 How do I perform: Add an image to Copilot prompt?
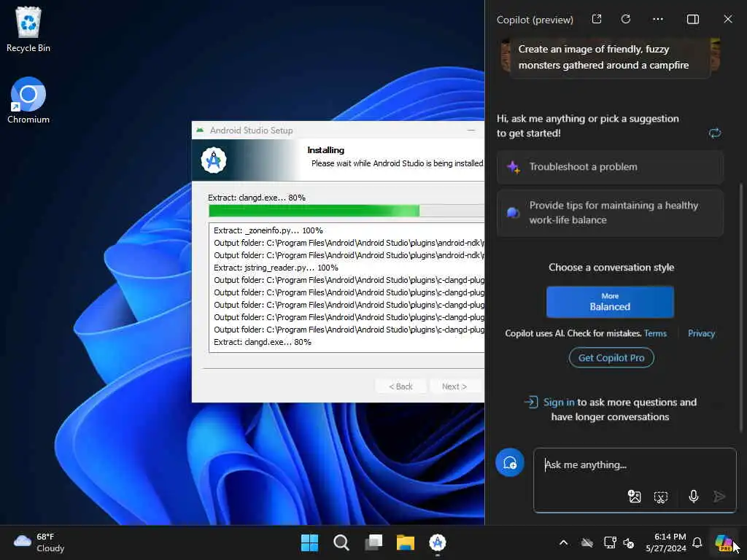[634, 497]
